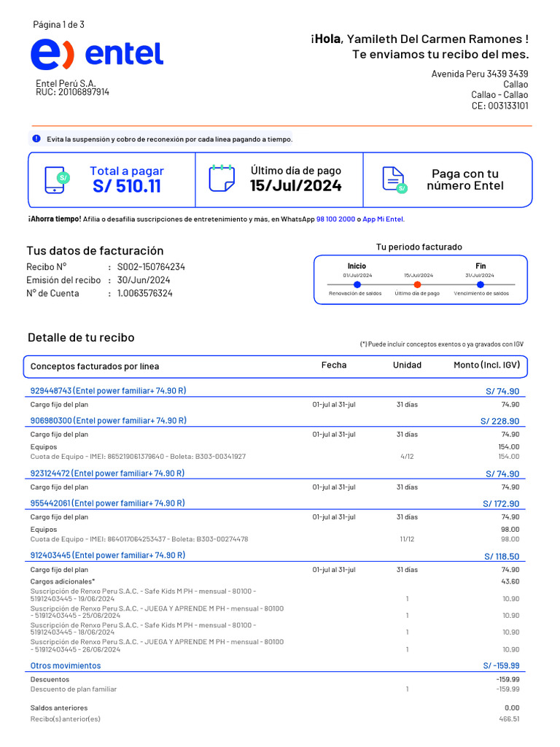The image size is (560, 747).
Task: Click the Equipos amount 98.00
Action: pos(510,530)
